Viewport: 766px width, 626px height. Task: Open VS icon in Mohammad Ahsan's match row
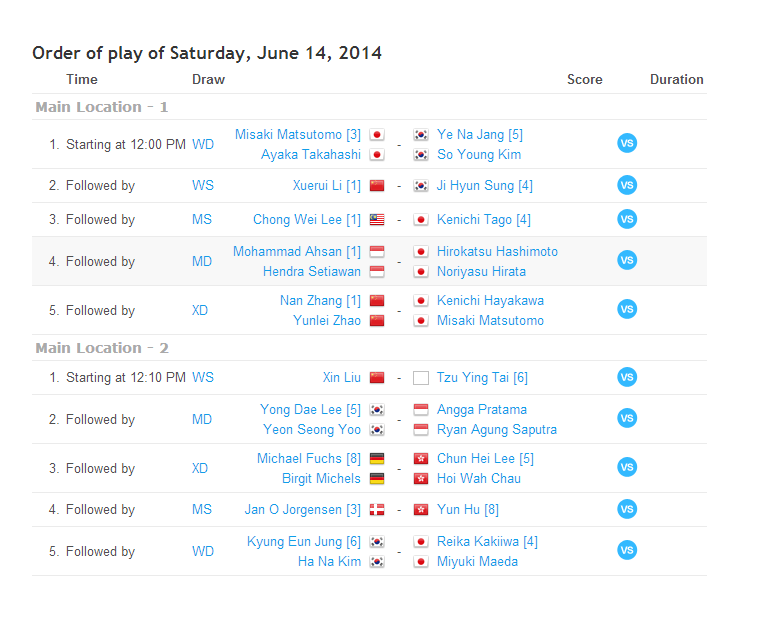(627, 261)
